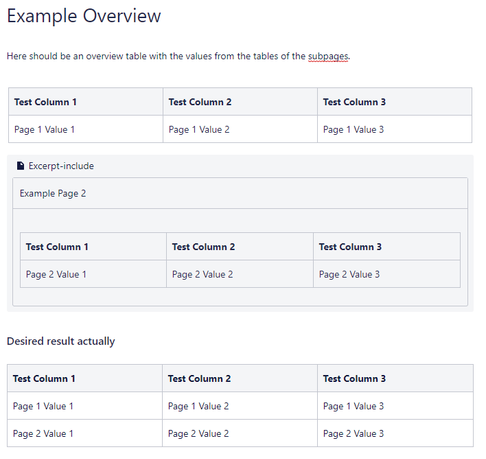
Task: Click 'Page 2 Value 2' inside the Excerpt-include macro
Action: (x=240, y=274)
